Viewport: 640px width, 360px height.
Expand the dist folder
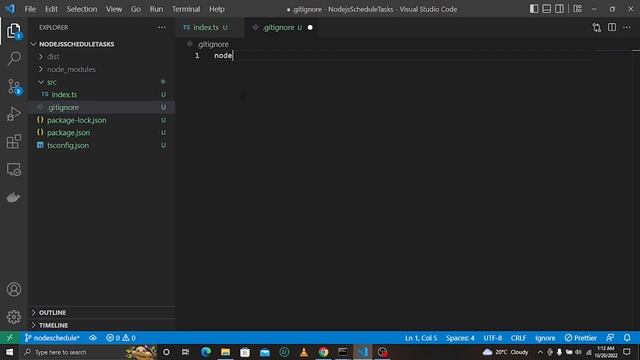(53, 57)
